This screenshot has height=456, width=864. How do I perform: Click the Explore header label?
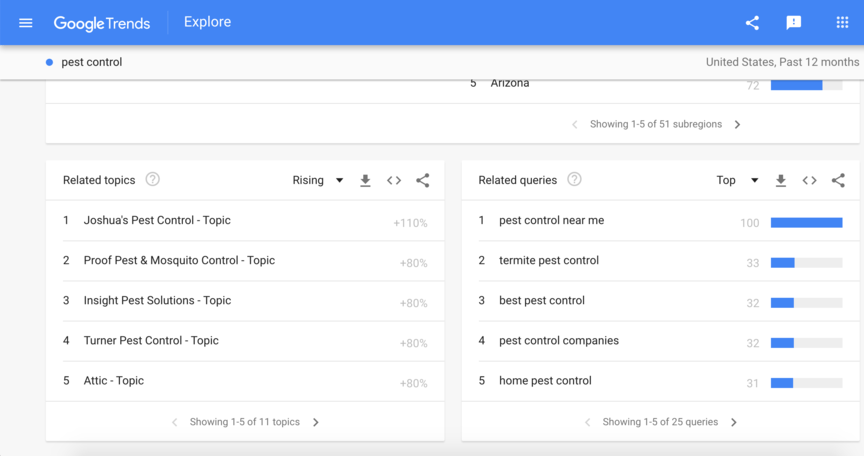coord(207,22)
